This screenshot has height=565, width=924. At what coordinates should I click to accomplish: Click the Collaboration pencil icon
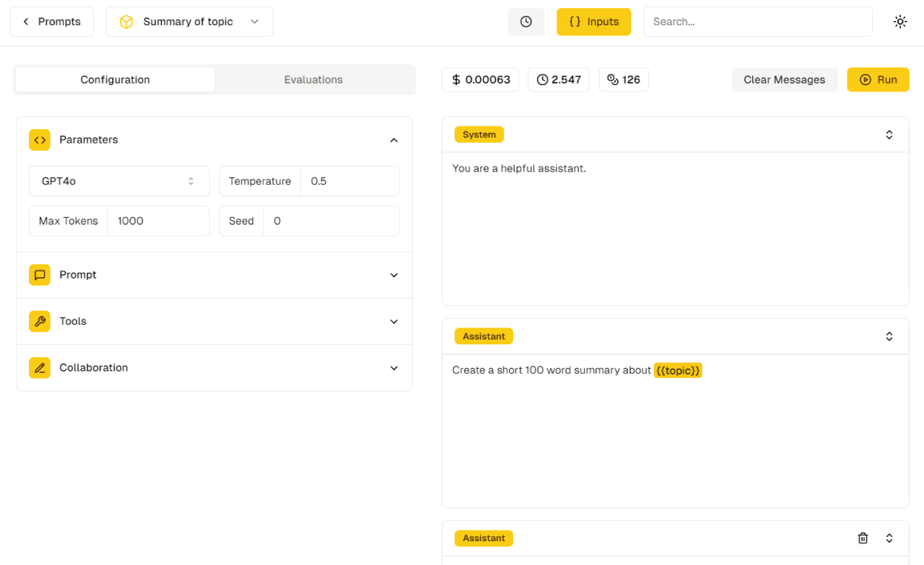click(40, 368)
